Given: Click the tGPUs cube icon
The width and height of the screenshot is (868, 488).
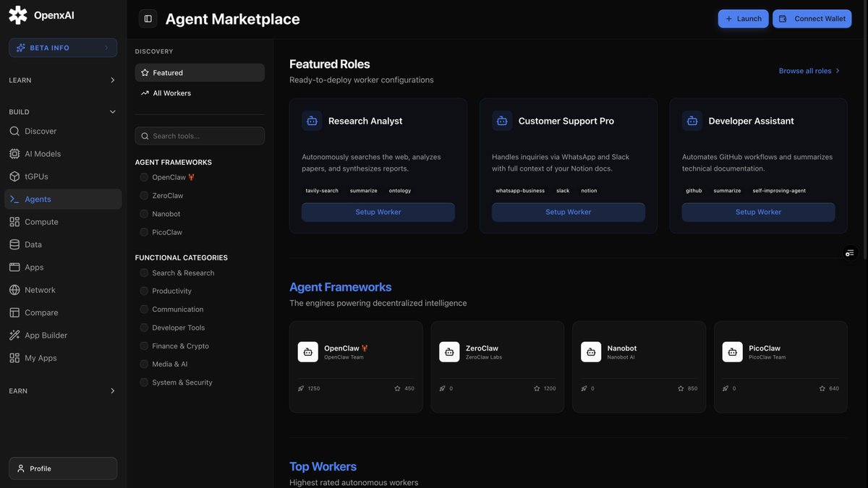Looking at the screenshot, I should tap(14, 176).
